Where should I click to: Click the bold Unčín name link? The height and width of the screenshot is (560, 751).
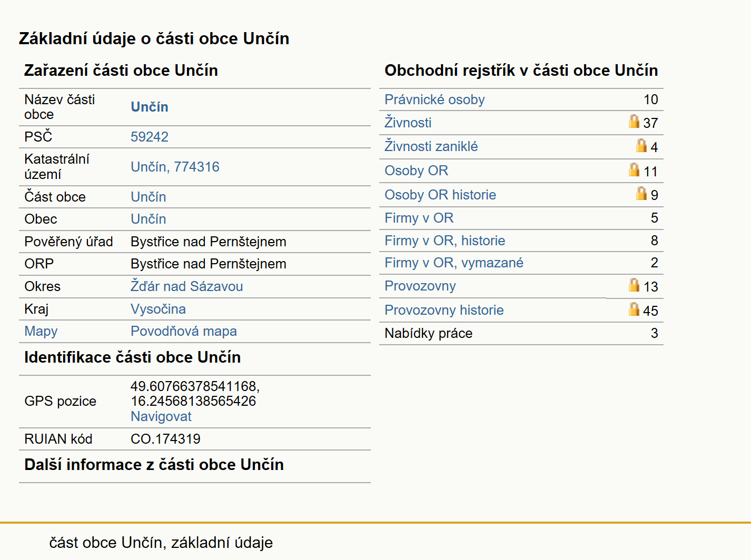click(150, 107)
